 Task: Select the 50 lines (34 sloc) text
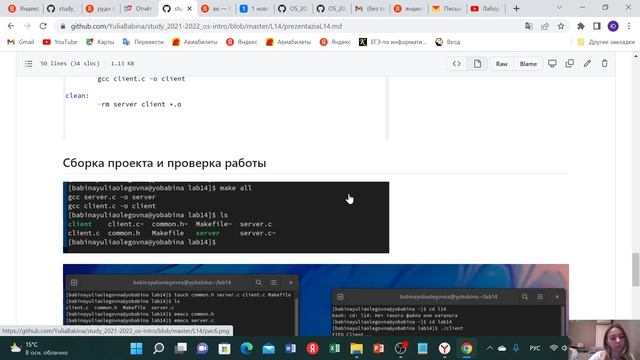tap(70, 64)
